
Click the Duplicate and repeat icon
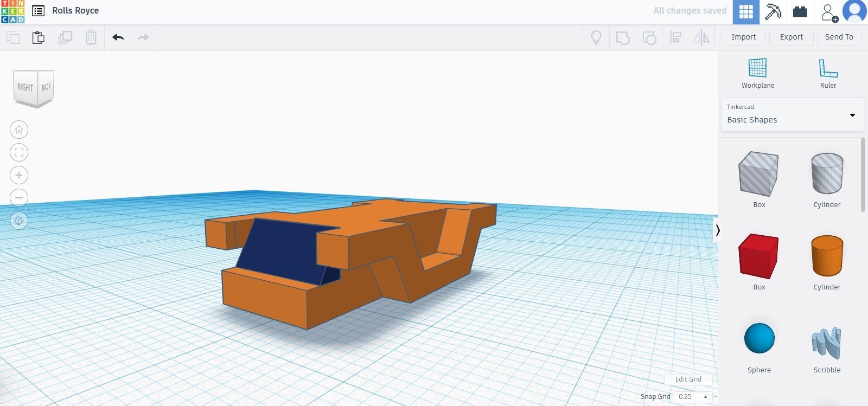click(65, 37)
